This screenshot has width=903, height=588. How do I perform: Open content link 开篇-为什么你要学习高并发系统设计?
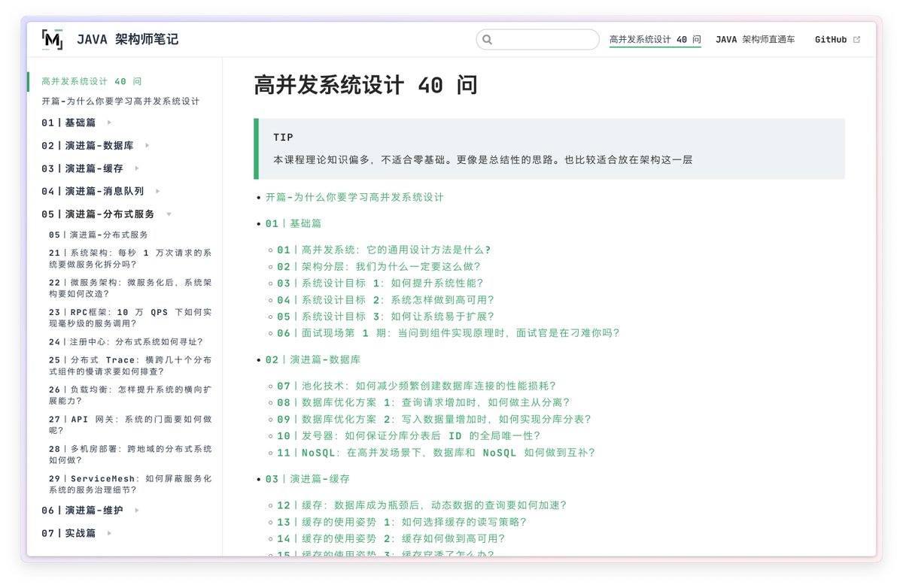coord(354,197)
